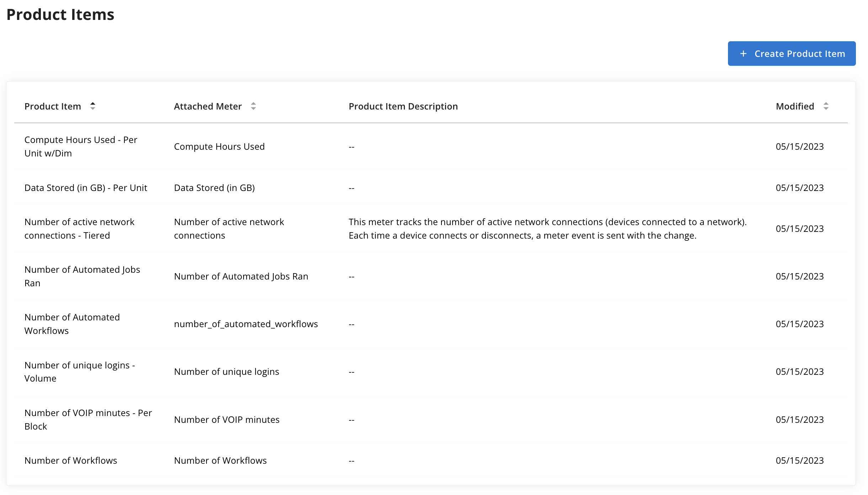Click the Compute Hours Used attached meter
This screenshot has height=495, width=868.
[219, 147]
